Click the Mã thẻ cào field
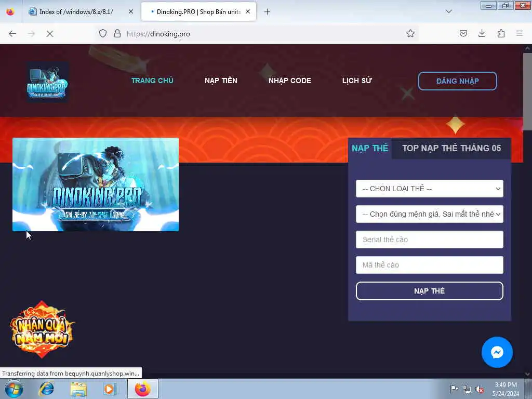This screenshot has height=399, width=532. click(430, 265)
